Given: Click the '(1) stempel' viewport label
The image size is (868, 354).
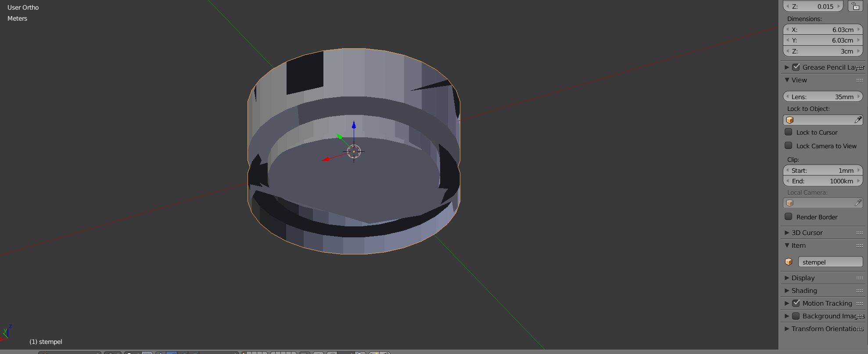Looking at the screenshot, I should click(x=46, y=341).
